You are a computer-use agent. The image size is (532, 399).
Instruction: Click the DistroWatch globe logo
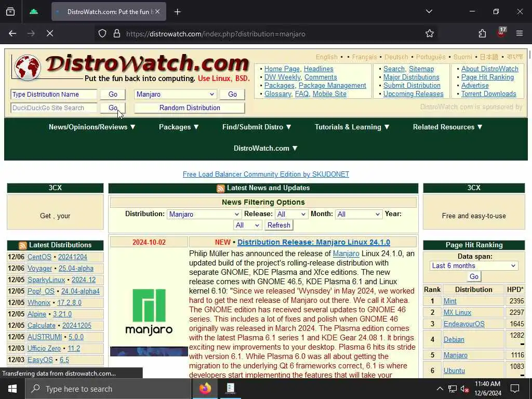tap(28, 68)
